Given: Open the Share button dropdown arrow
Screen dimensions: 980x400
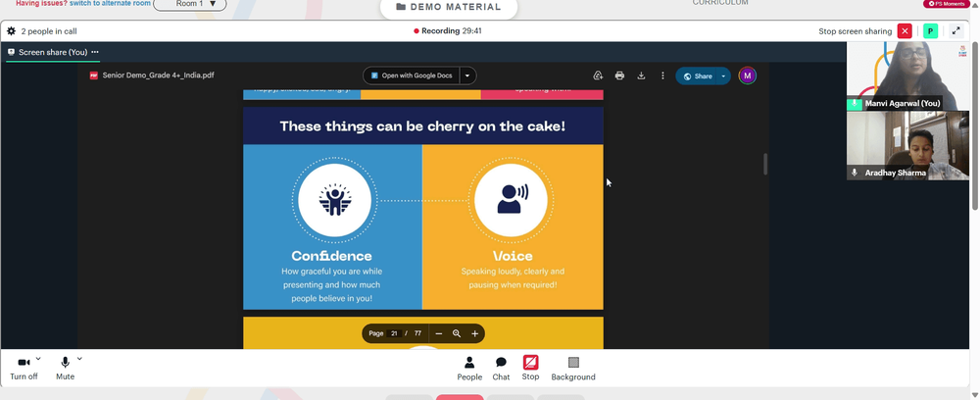Looking at the screenshot, I should point(724,75).
